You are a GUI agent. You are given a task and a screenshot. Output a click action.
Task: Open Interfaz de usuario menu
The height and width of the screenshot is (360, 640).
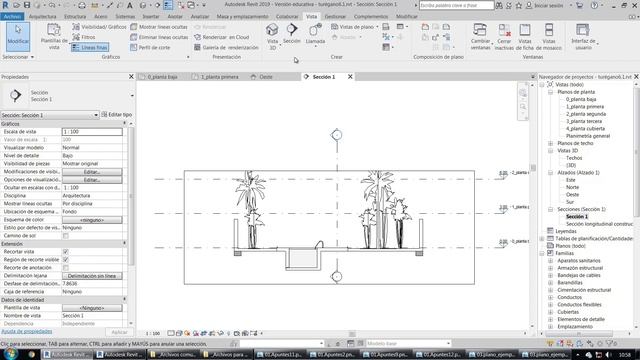click(x=583, y=37)
